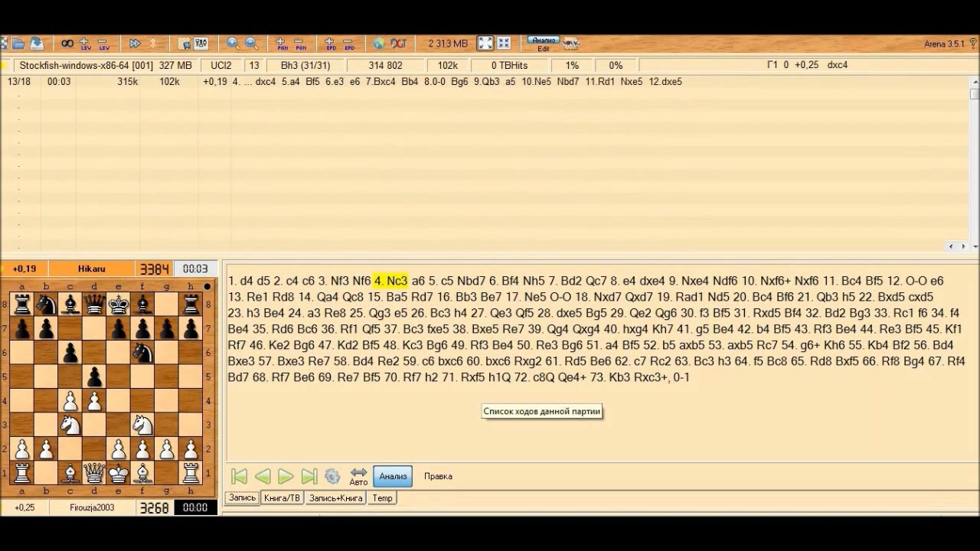Select highlighted move 4. Nc3 in notation
This screenshot has height=551, width=980.
point(390,281)
